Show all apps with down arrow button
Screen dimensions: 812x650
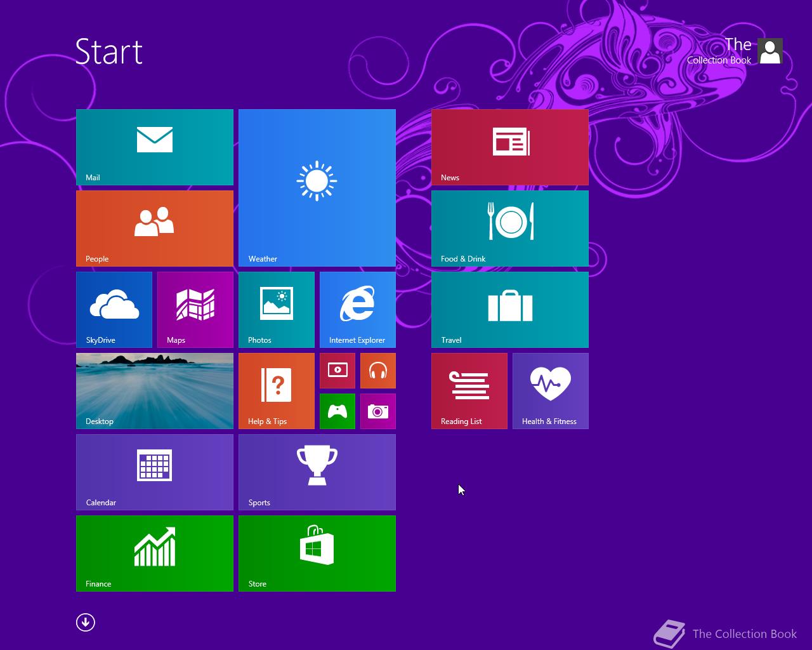click(x=86, y=622)
